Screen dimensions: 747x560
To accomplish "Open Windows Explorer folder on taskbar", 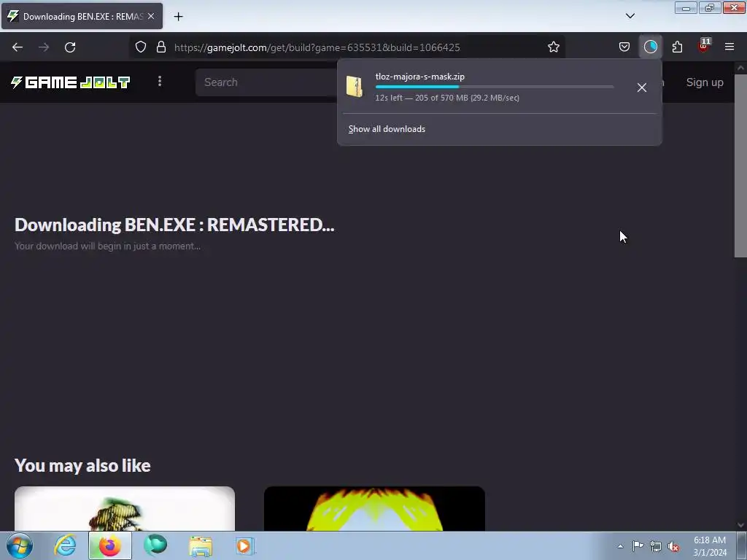I will 201,545.
